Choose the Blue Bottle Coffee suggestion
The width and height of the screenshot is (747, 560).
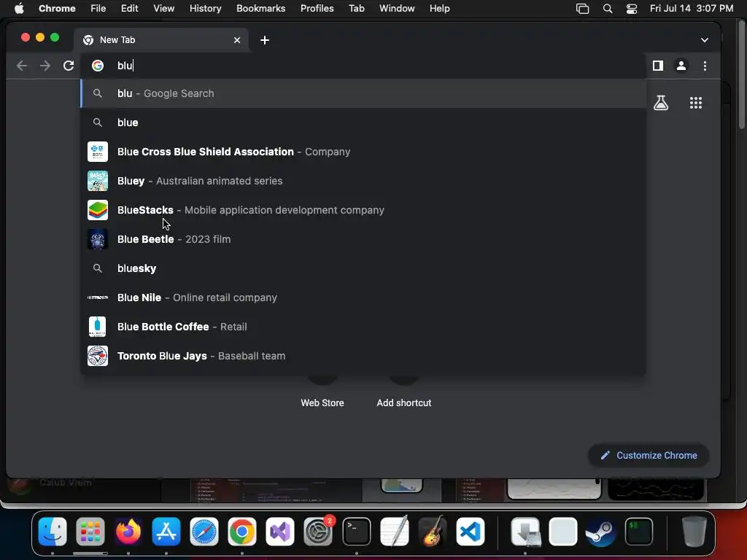[363, 327]
